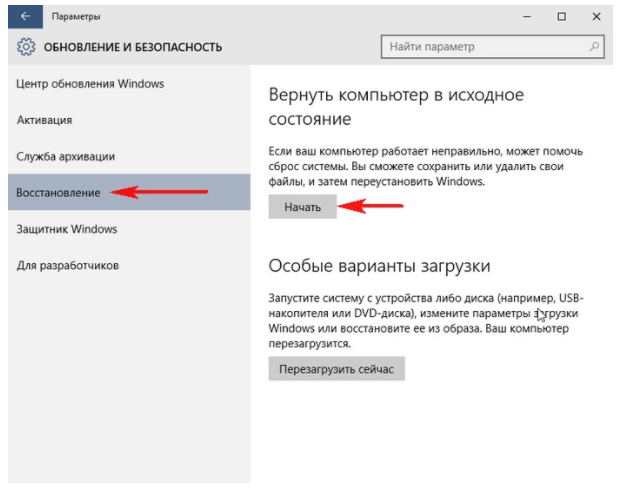
Task: Minimize the Параметры window
Action: coord(527,17)
